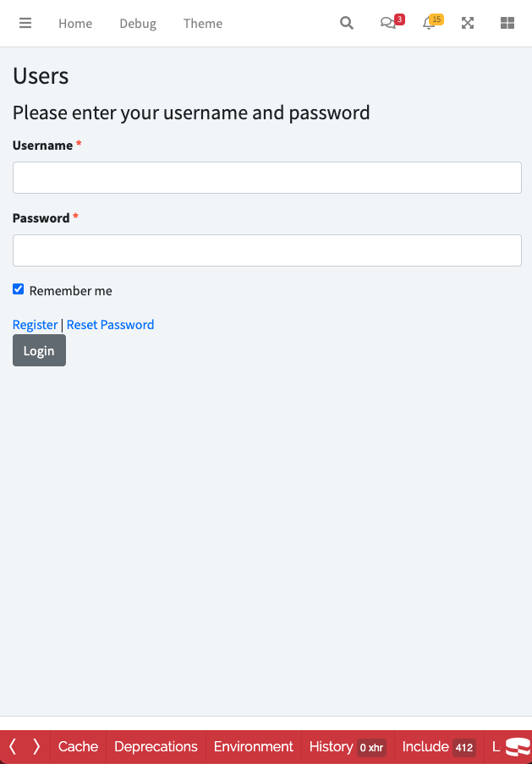Click the search magnifier icon

347,24
